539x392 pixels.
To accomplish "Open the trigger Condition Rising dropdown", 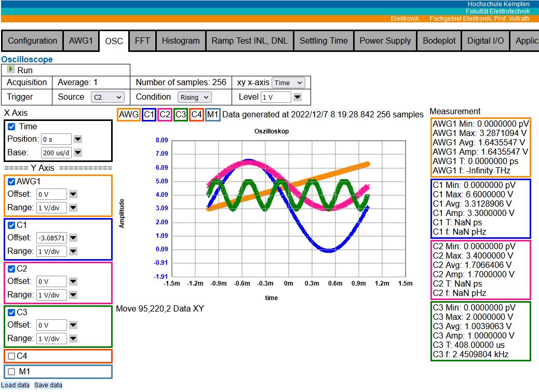I will (194, 97).
